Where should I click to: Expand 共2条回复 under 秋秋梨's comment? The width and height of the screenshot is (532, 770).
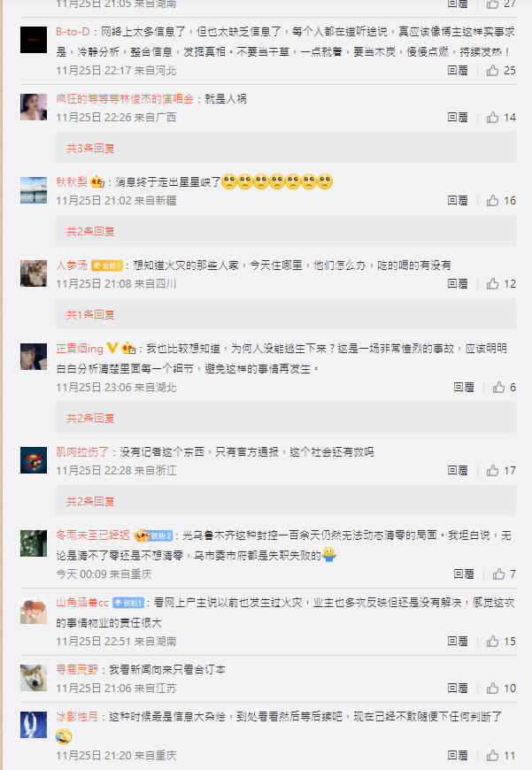click(x=90, y=231)
